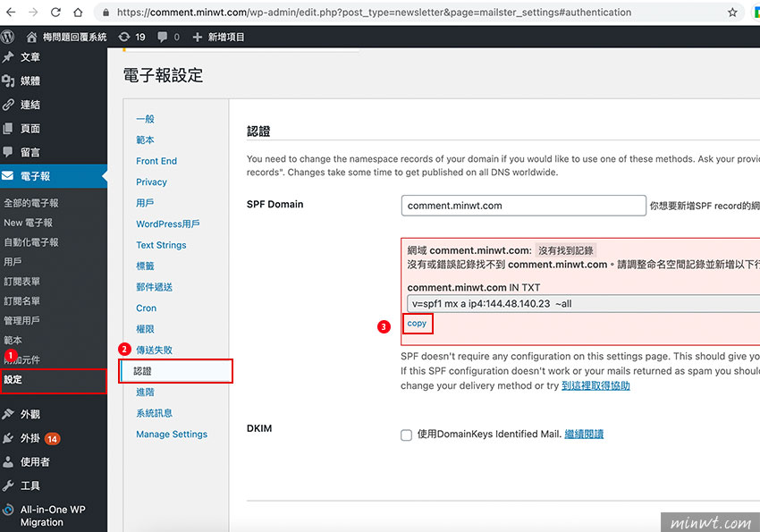The image size is (760, 532).
Task: Open 管理用戶 submenu
Action: tap(21, 320)
